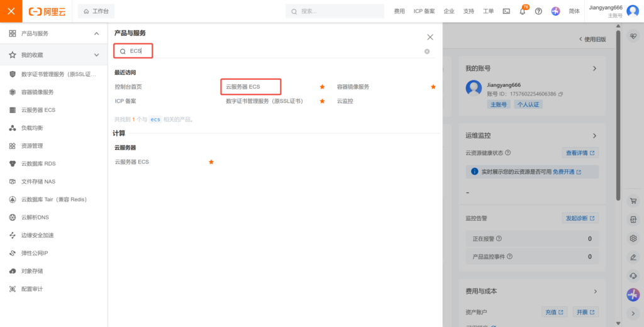Click the help question mark icon
This screenshot has height=327, width=644.
tap(538, 11)
